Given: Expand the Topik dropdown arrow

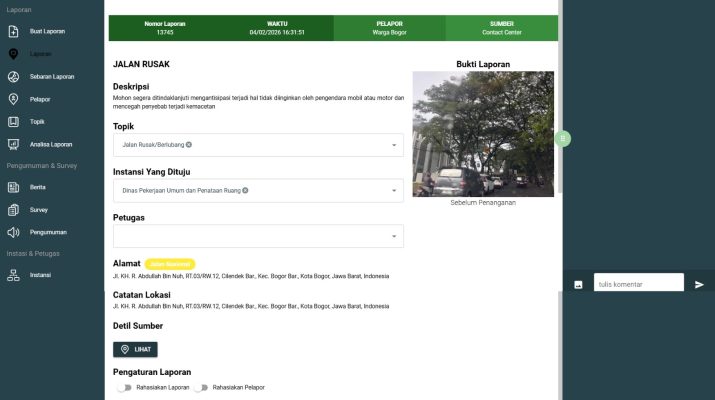Looking at the screenshot, I should (394, 145).
